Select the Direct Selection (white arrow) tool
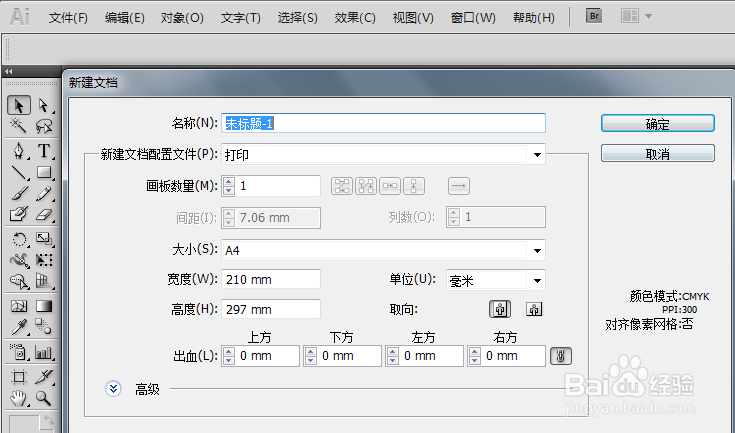Screen dimensions: 735x433 44,105
